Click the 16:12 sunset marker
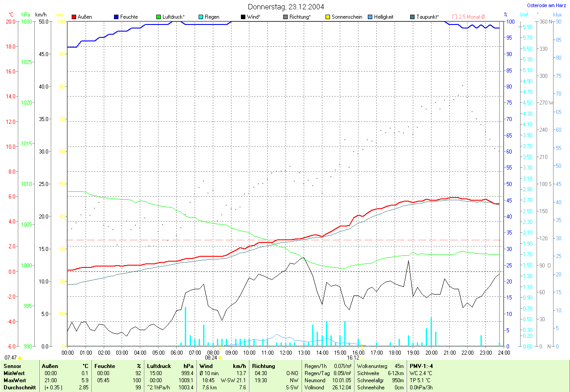This screenshot has height=392, width=570. tap(362, 357)
